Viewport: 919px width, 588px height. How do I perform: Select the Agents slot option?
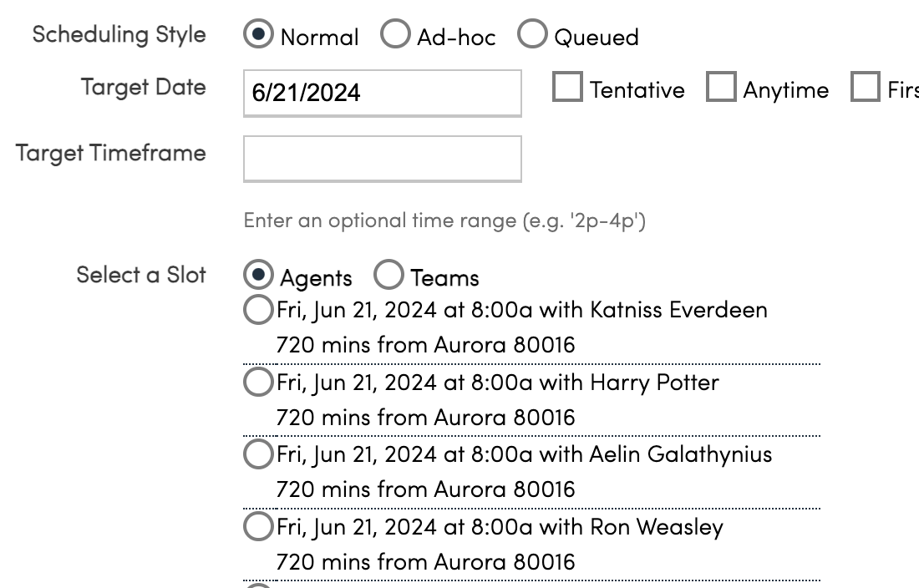click(259, 275)
